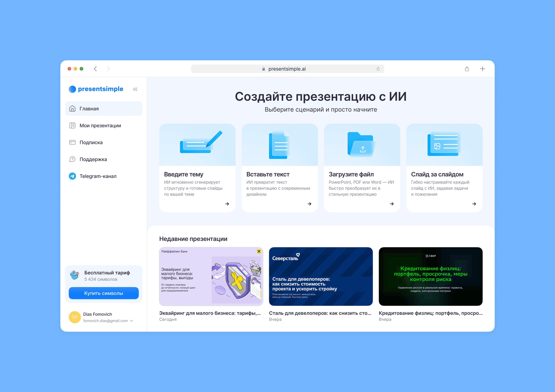Click the DF user avatar

pos(75,317)
